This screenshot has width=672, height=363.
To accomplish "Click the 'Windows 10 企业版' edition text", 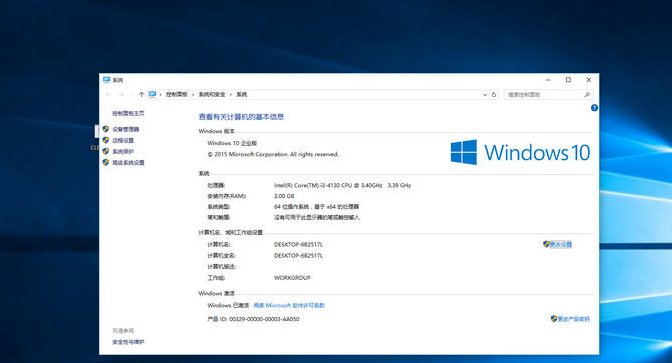I will tap(232, 143).
